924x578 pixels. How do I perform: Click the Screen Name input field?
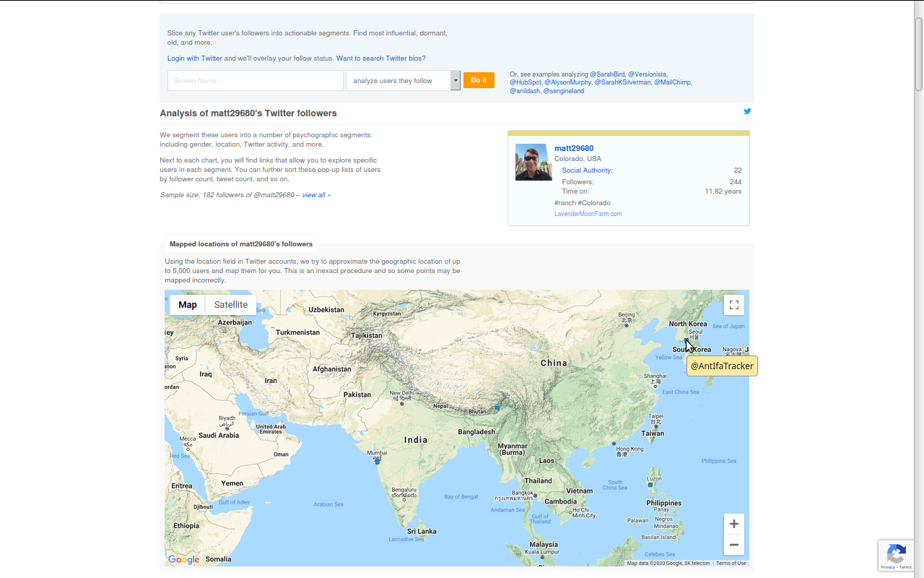pyautogui.click(x=256, y=80)
